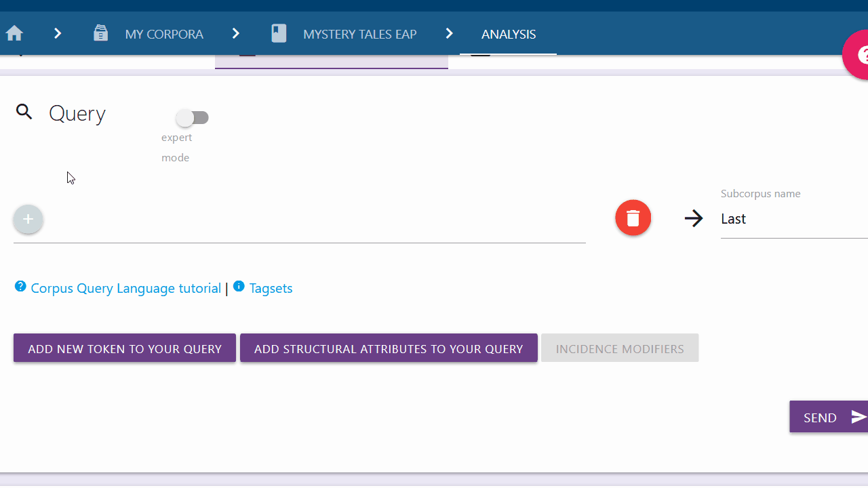868x488 pixels.
Task: Enable the expert mode switch
Action: point(192,118)
